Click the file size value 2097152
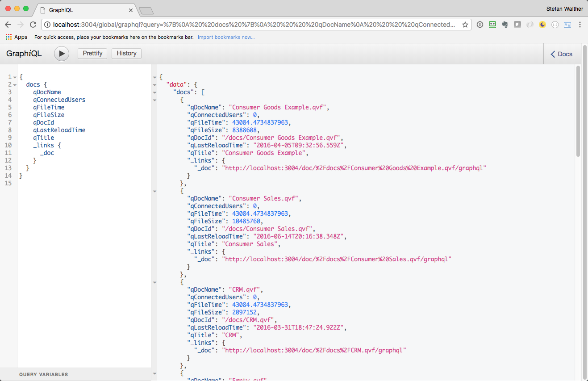588x381 pixels. [x=244, y=313]
